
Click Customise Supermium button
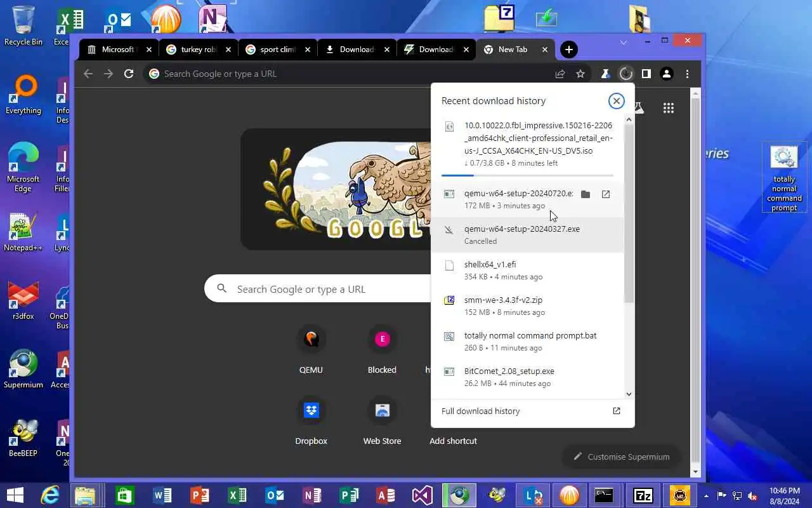click(621, 457)
